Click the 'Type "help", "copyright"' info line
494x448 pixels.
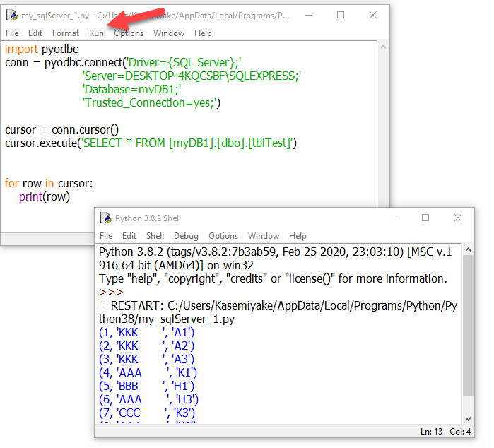pos(273,279)
